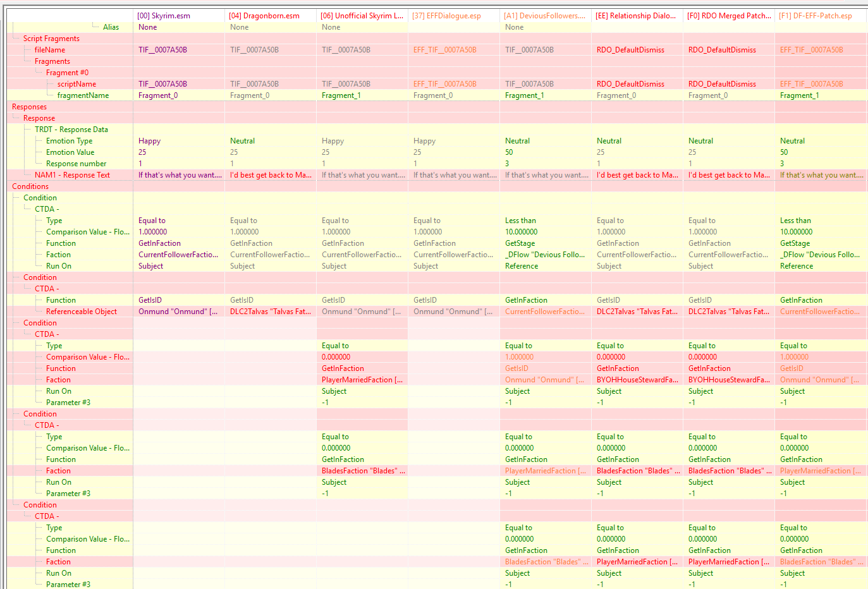Viewport: 868px width, 589px height.
Task: Click Emotion Value 50 in DeviousFollowers column
Action: point(509,152)
